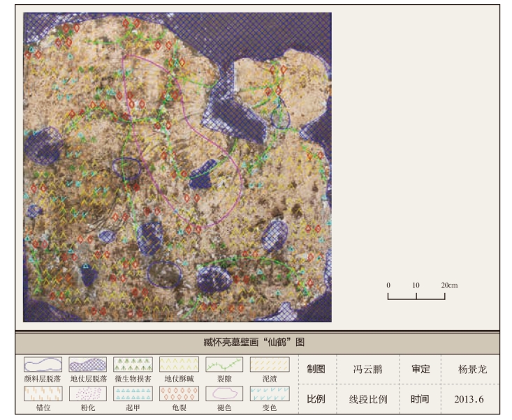The width and height of the screenshot is (512, 420).
Task: Click the 制图 table cell
Action: (x=316, y=369)
